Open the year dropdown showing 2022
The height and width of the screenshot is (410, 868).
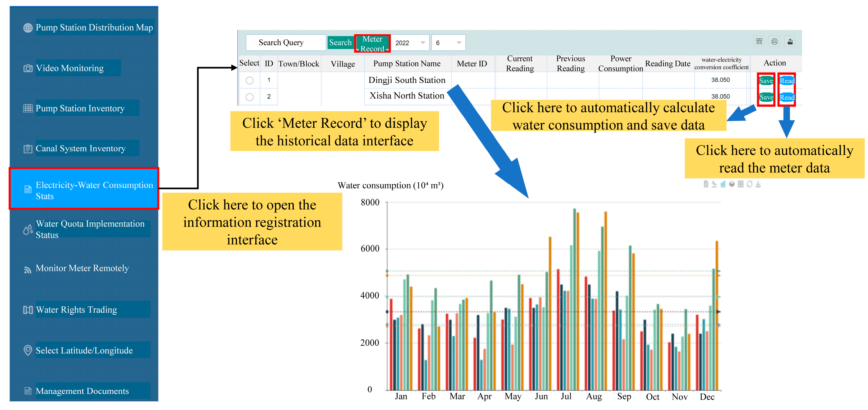(x=410, y=43)
